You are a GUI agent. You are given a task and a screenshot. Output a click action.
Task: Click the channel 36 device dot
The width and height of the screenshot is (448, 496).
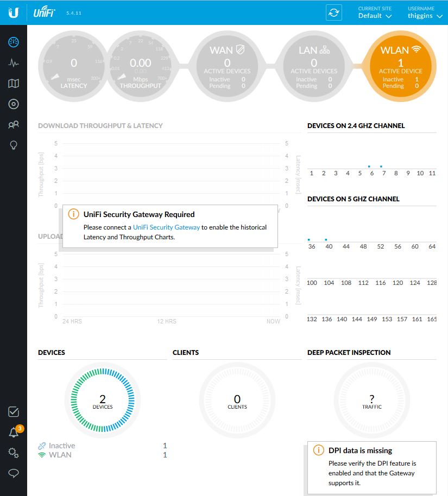(x=309, y=240)
